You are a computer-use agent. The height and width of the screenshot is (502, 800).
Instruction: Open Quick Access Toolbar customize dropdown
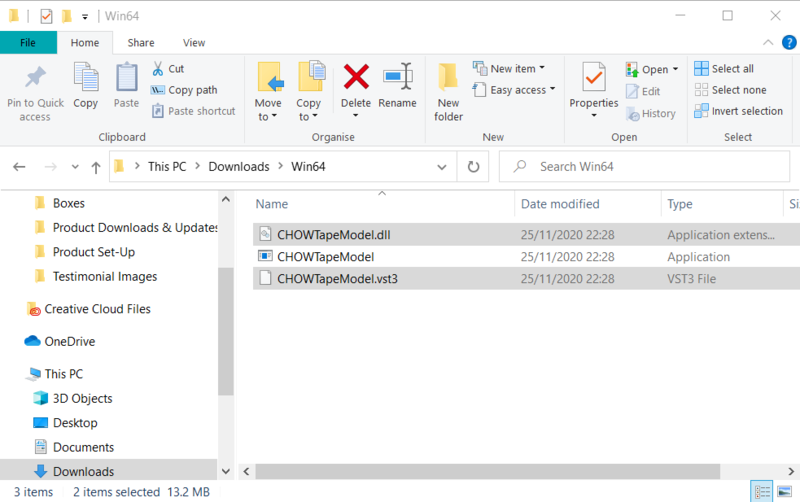[85, 17]
